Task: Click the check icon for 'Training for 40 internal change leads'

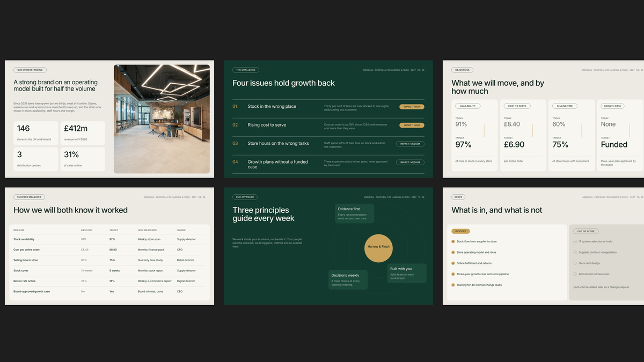Action: [453, 285]
